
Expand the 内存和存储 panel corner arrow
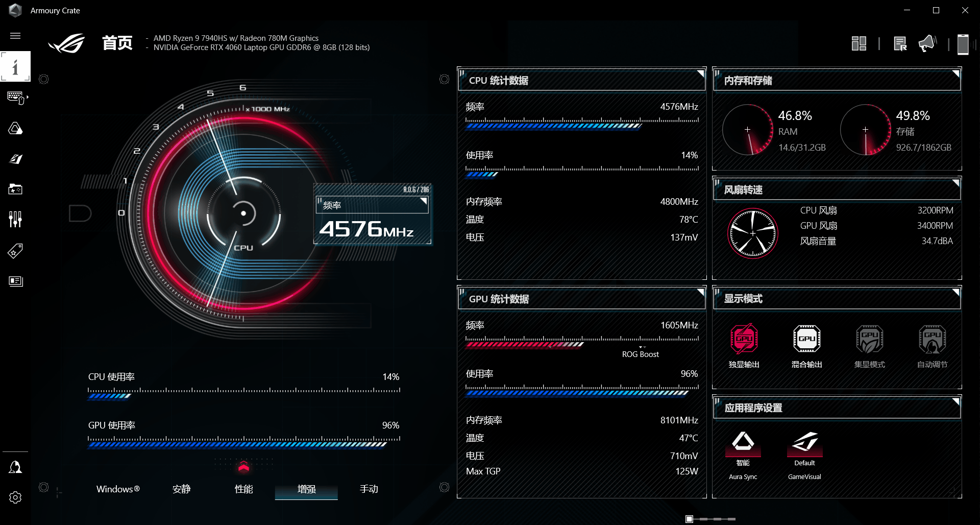tap(955, 74)
